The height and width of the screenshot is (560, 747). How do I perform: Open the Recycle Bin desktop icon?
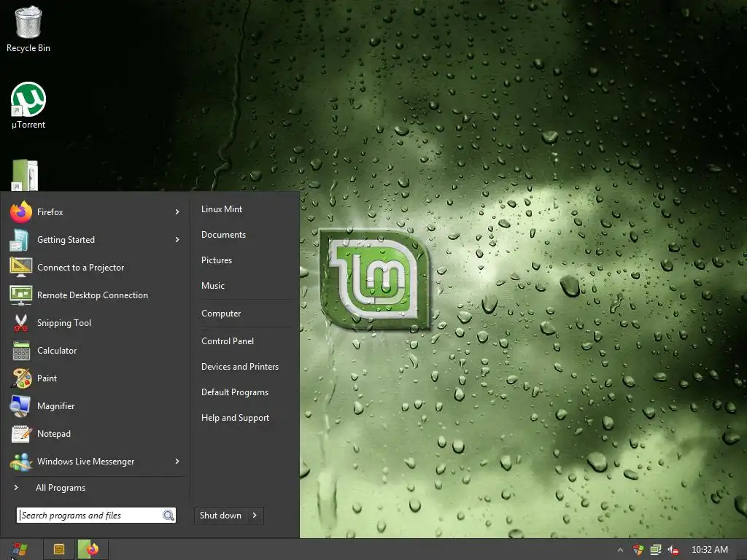(28, 29)
